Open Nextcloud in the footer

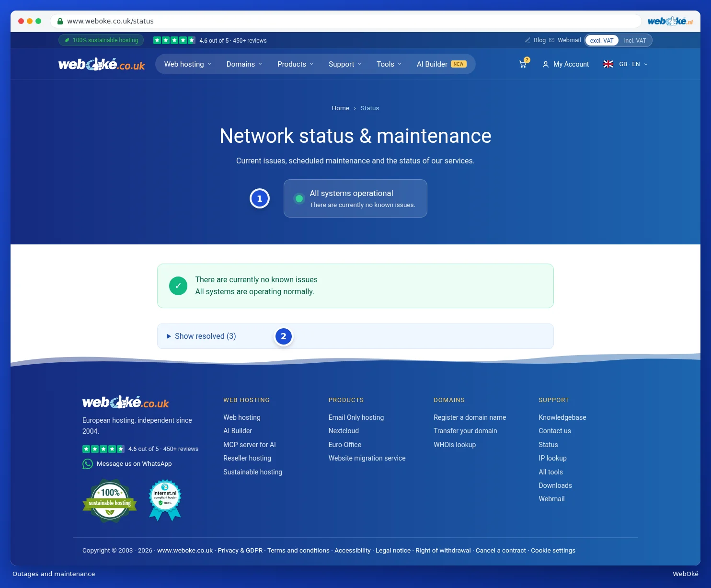pyautogui.click(x=344, y=431)
